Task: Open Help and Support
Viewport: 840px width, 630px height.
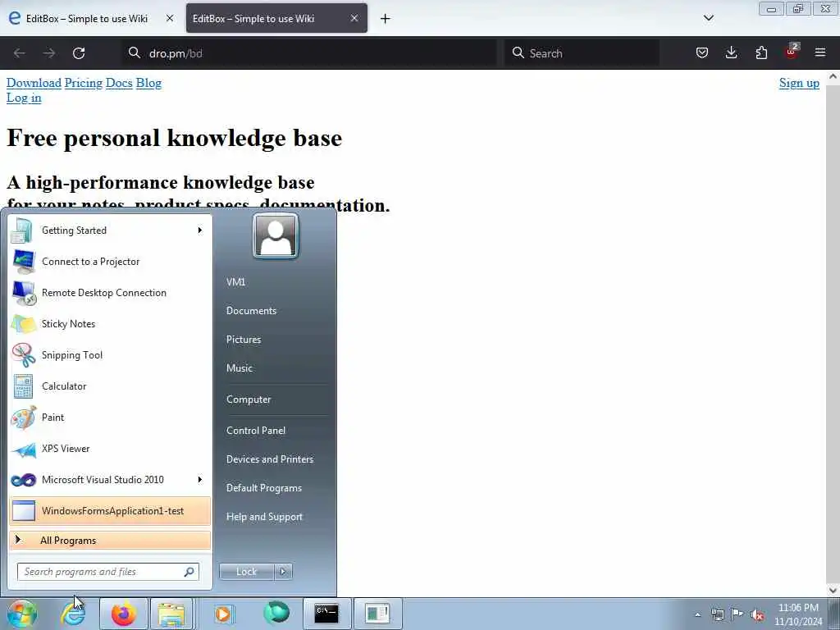Action: click(265, 517)
